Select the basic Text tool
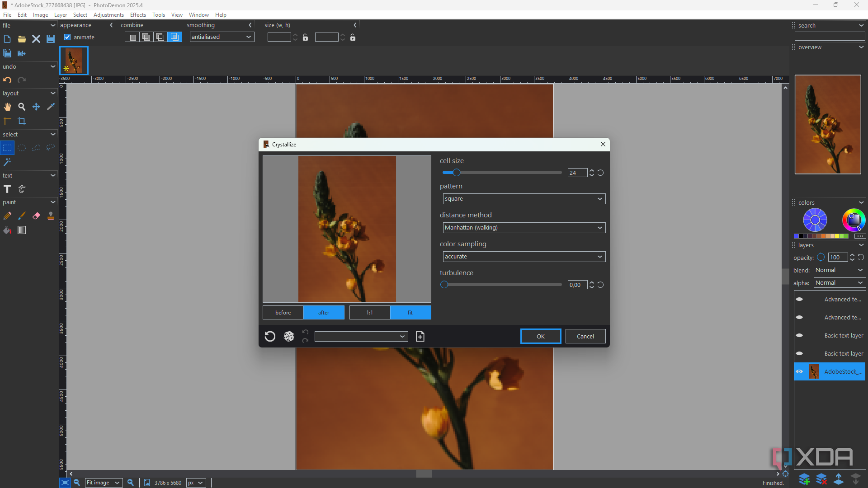Viewport: 868px width, 488px height. [x=7, y=189]
